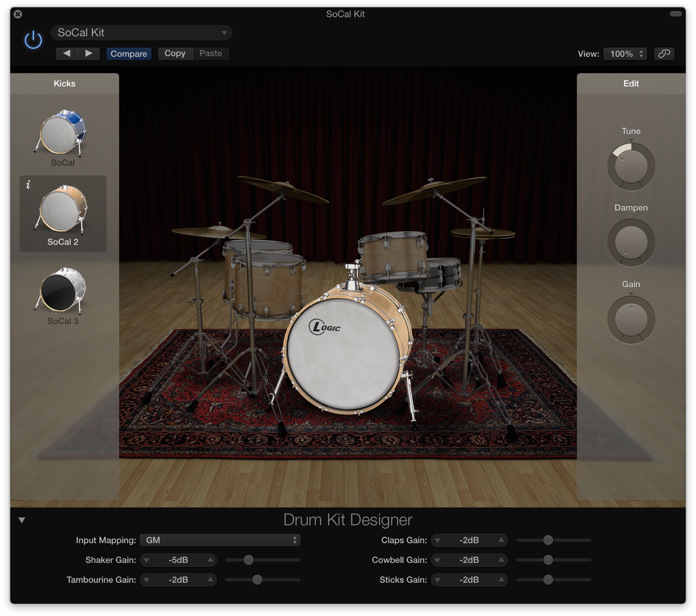
Task: Toggle the link chain icon button
Action: point(664,54)
